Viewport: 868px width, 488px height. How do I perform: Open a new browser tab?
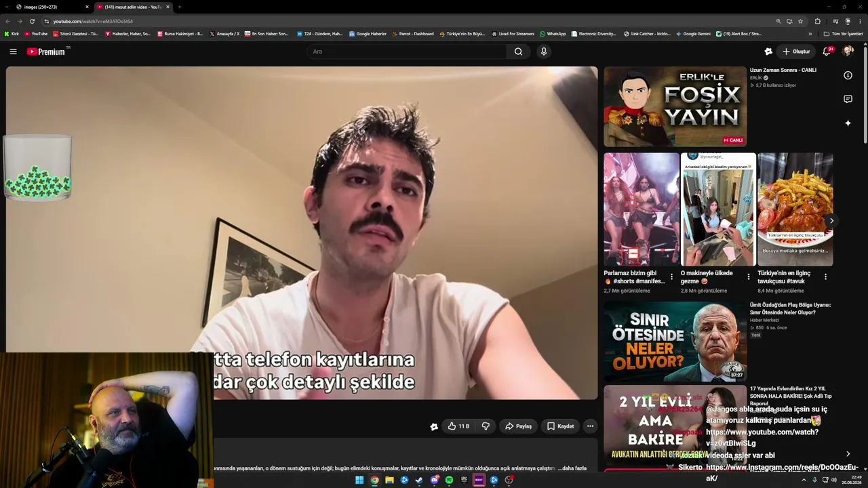(x=179, y=7)
